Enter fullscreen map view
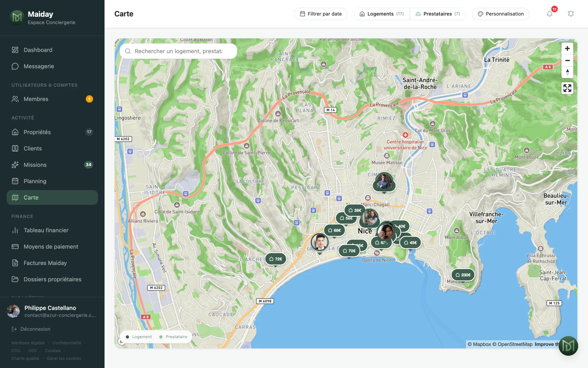This screenshot has height=368, width=588. click(x=567, y=88)
